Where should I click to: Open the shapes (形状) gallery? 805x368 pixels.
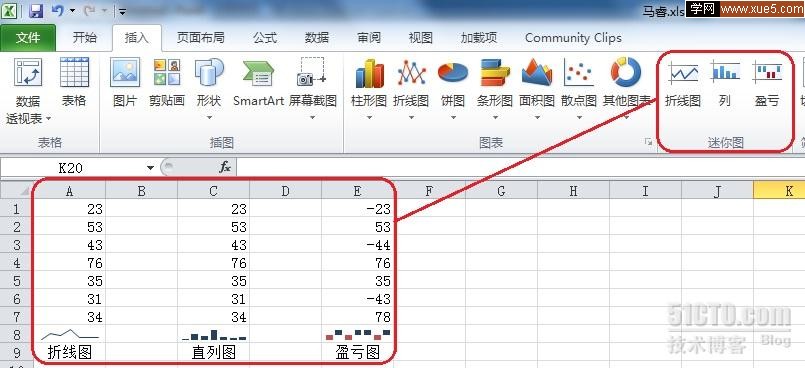point(209,82)
